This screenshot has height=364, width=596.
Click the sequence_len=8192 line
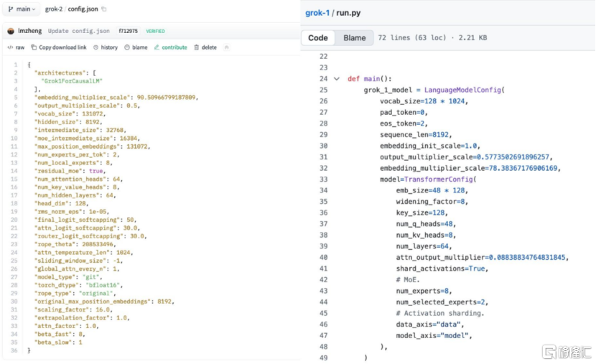point(416,135)
